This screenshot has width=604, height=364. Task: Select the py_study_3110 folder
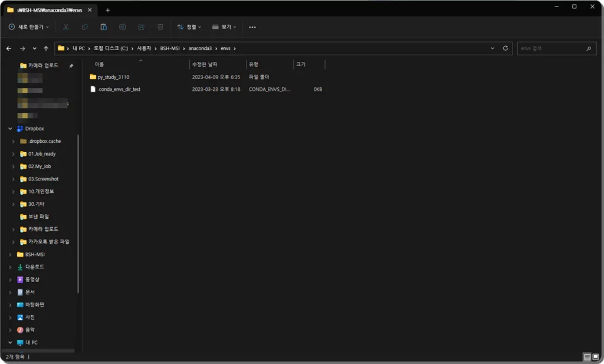[x=113, y=77]
